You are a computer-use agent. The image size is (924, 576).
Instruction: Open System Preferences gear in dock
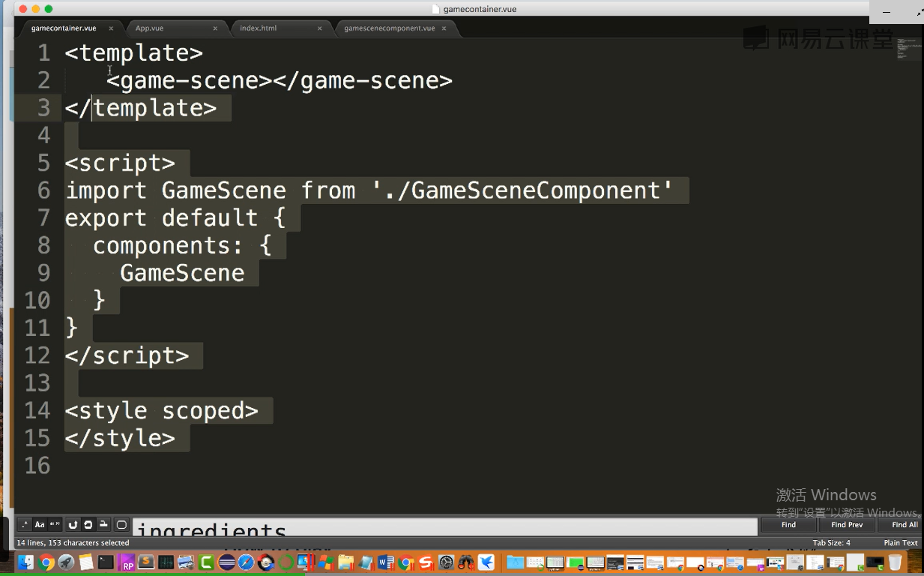point(447,562)
